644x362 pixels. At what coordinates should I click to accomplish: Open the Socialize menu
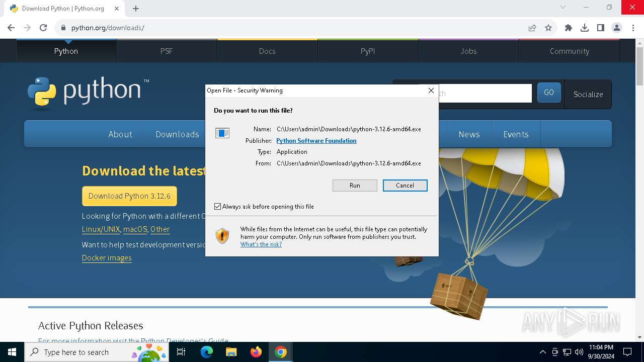[588, 94]
